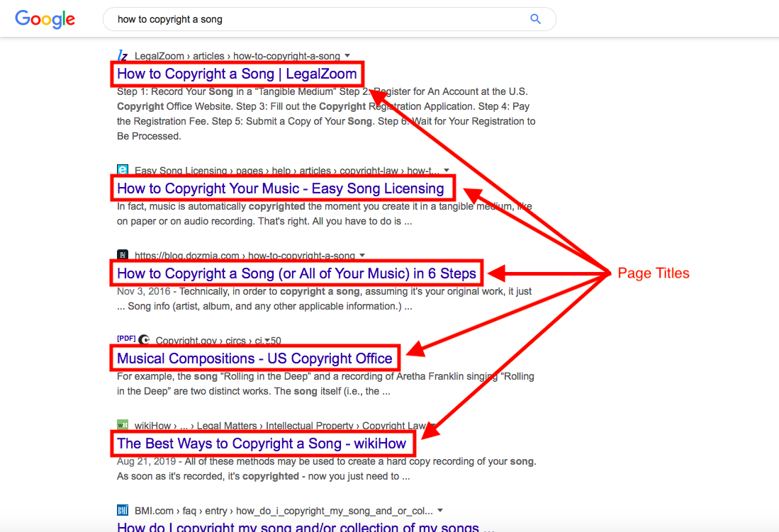The width and height of the screenshot is (779, 532).
Task: Open 'The Best Ways to Copyright a Song - wikiHow'
Action: [x=262, y=443]
